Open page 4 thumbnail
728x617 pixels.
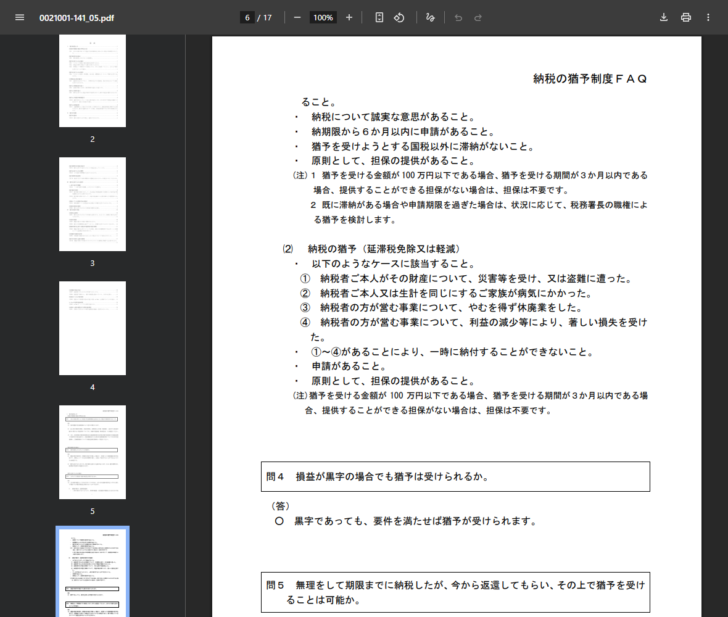click(92, 328)
